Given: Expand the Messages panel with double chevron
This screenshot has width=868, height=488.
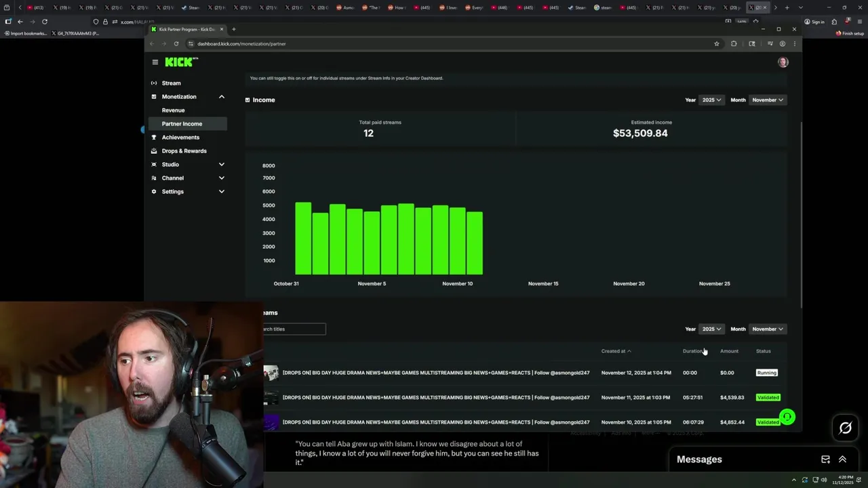Looking at the screenshot, I should click(842, 460).
